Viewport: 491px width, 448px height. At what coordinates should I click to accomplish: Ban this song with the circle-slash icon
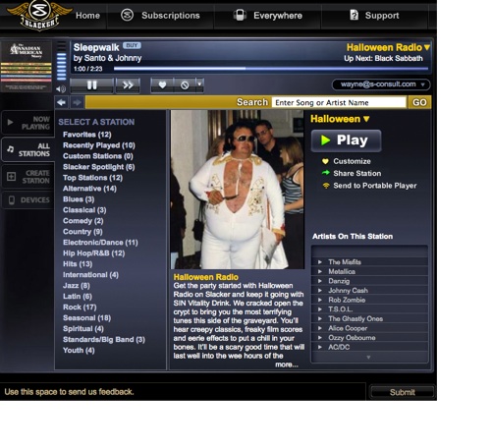click(185, 85)
